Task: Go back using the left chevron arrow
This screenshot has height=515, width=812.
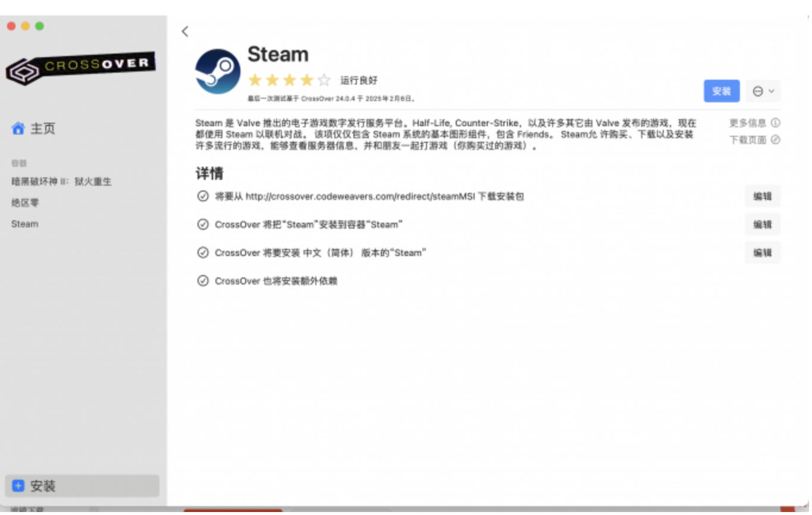Action: point(185,32)
